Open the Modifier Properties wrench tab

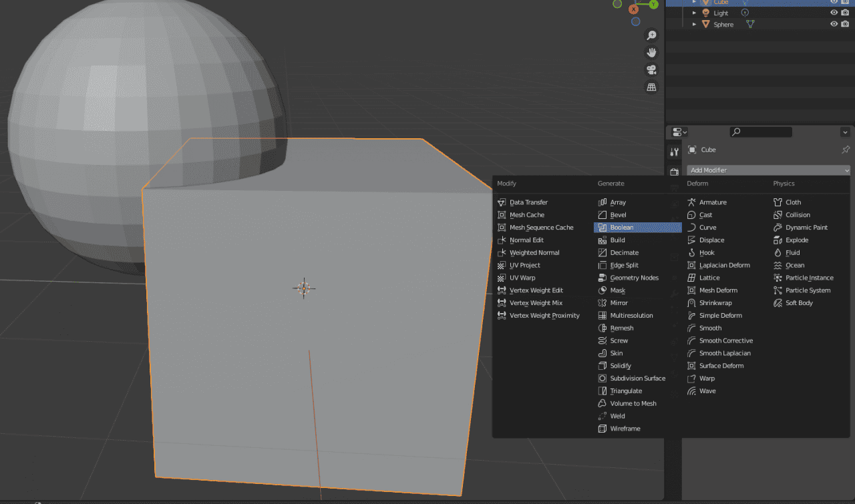point(673,152)
